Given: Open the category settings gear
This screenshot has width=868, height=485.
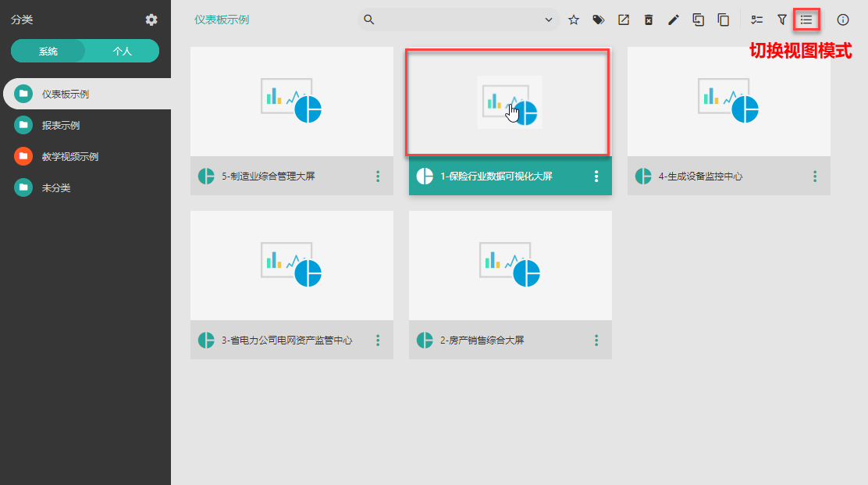Looking at the screenshot, I should [151, 20].
